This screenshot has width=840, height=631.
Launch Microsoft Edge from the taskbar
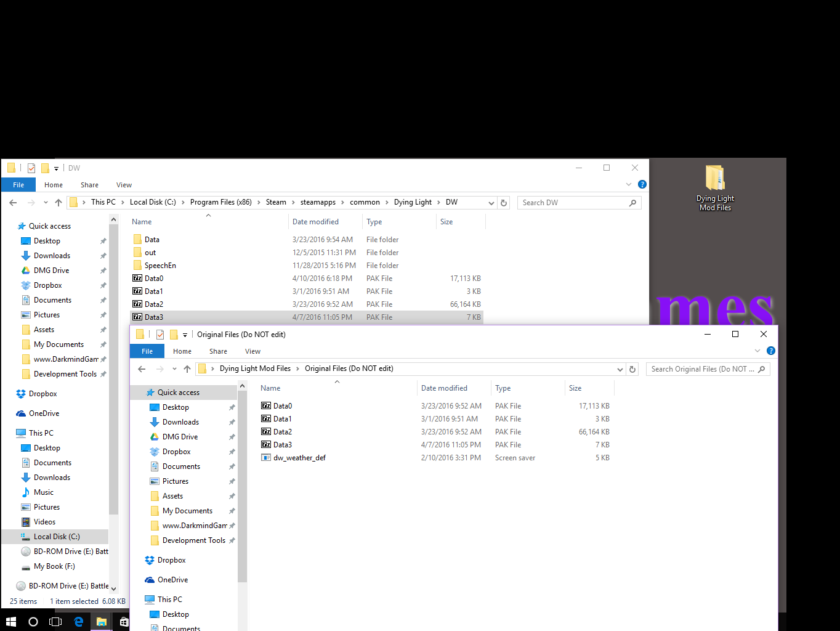pyautogui.click(x=78, y=622)
